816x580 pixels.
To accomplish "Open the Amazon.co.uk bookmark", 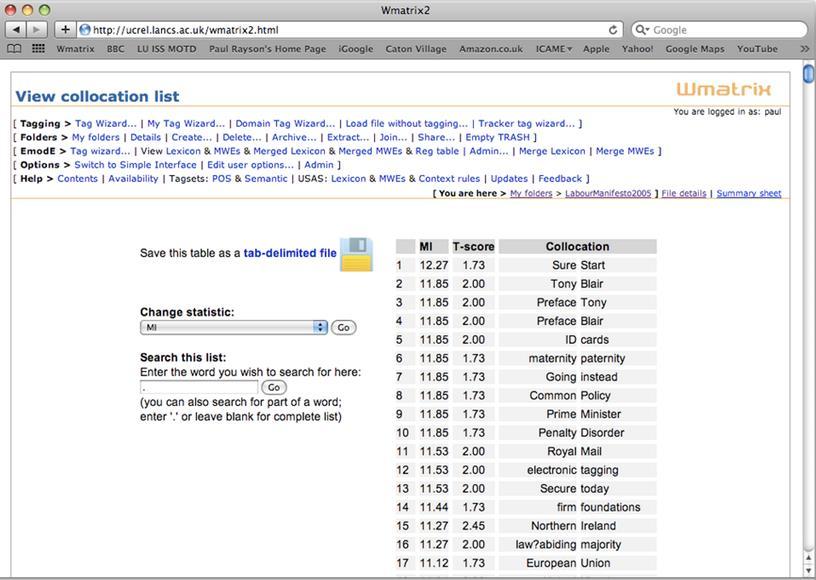I will (x=491, y=48).
